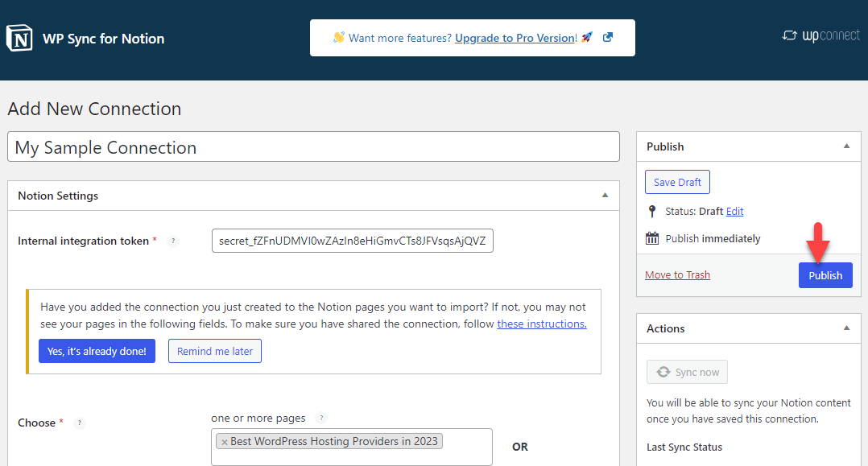Image resolution: width=868 pixels, height=466 pixels.
Task: Click the external link icon in upgrade banner
Action: click(x=608, y=37)
